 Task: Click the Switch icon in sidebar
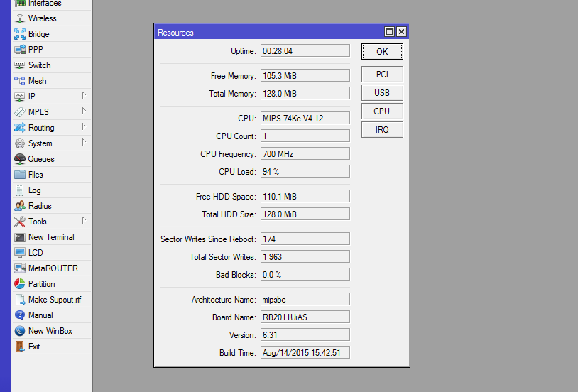(x=20, y=65)
